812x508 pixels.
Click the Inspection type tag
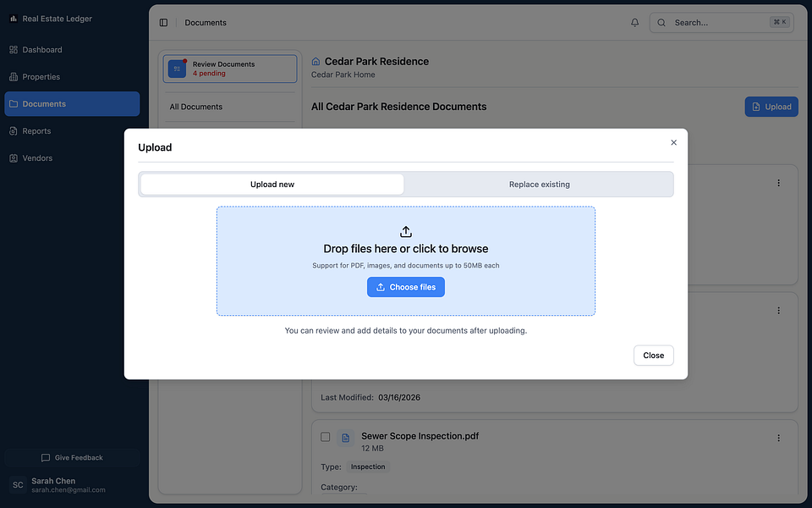[368, 467]
